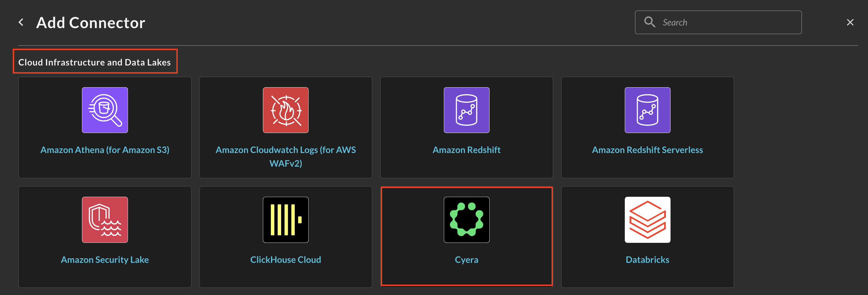Open the Amazon Redshift link
The image size is (868, 295).
click(467, 150)
